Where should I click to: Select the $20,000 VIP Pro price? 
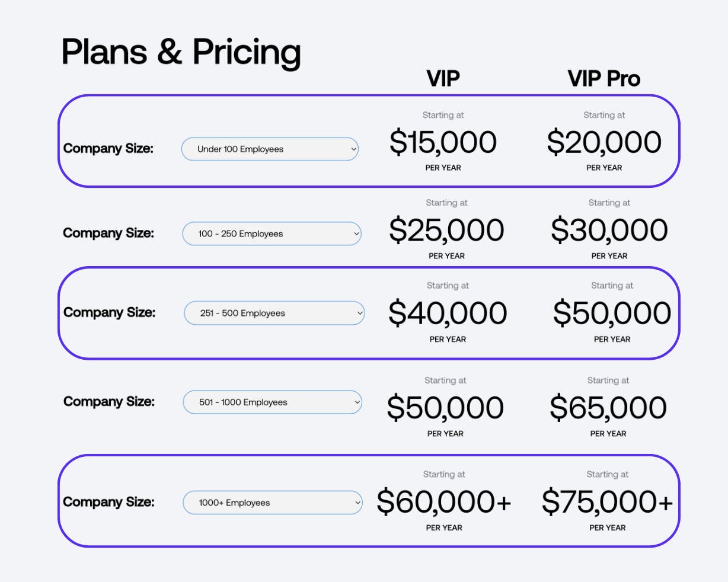(x=604, y=142)
